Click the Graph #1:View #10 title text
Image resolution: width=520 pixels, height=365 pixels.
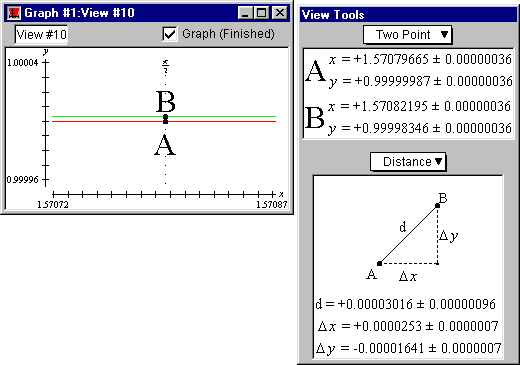click(79, 13)
